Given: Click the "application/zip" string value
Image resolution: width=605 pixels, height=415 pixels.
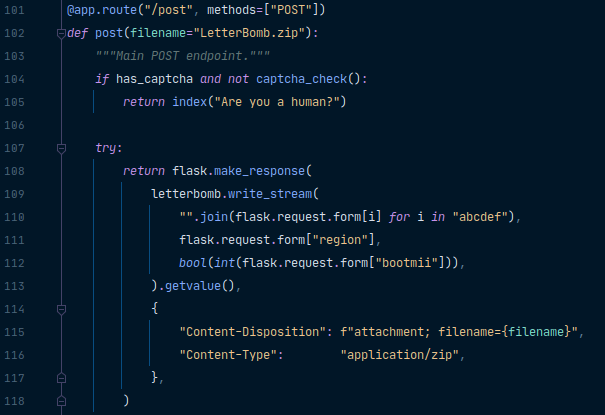Looking at the screenshot, I should pos(402,355).
